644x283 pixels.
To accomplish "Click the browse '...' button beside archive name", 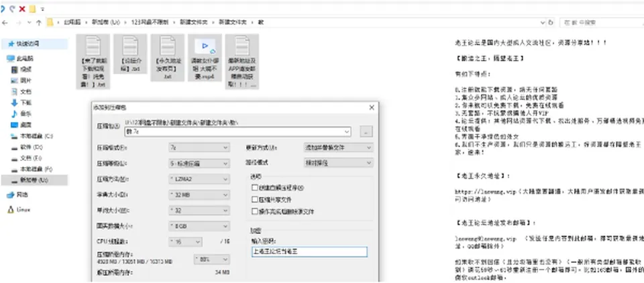I will (x=366, y=132).
